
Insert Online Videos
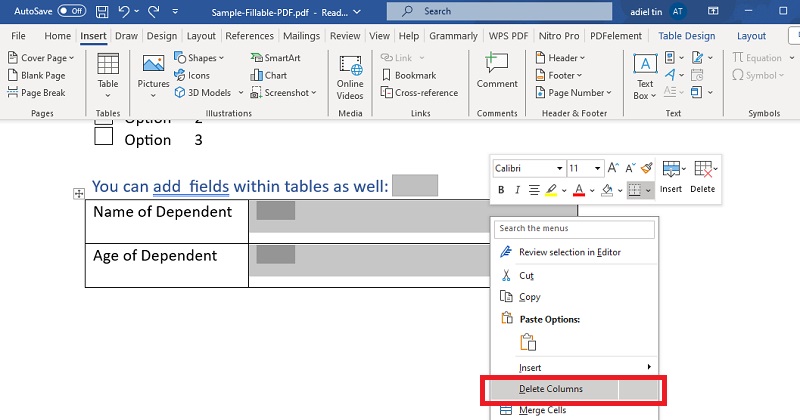[x=350, y=78]
